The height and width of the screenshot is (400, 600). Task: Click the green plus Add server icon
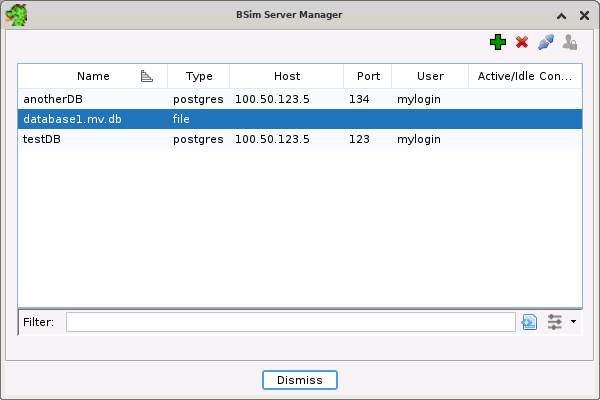(497, 42)
